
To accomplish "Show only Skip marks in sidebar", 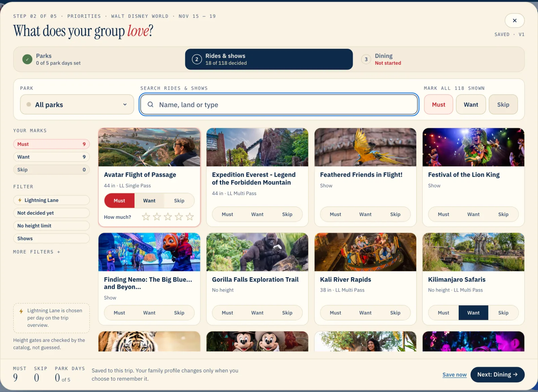I will pyautogui.click(x=51, y=170).
